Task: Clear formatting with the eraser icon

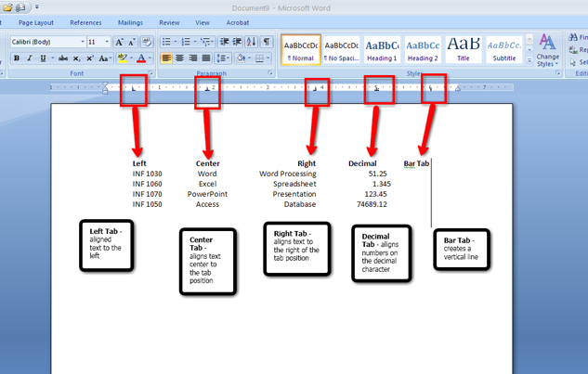Action: tap(147, 42)
